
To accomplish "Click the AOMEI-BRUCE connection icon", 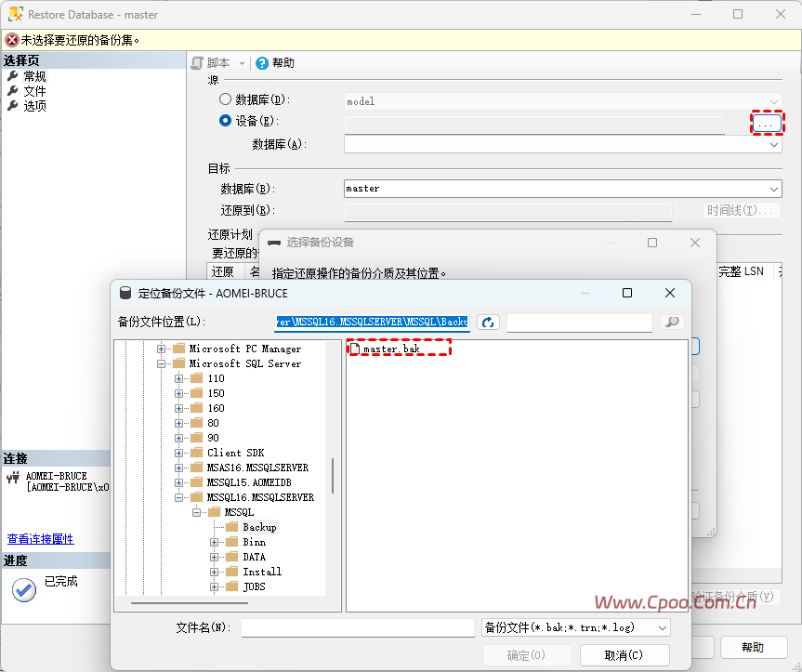I will [x=13, y=478].
